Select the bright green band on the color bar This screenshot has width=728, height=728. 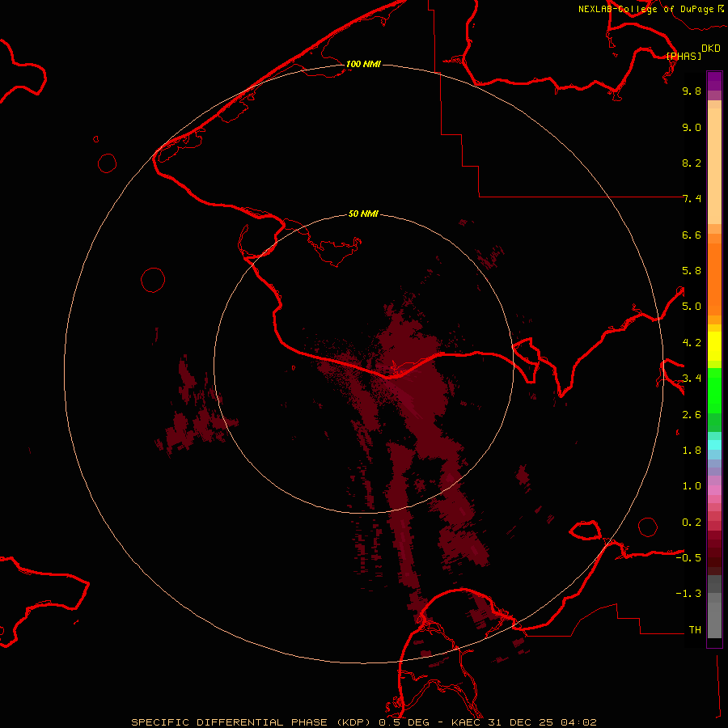click(x=714, y=391)
